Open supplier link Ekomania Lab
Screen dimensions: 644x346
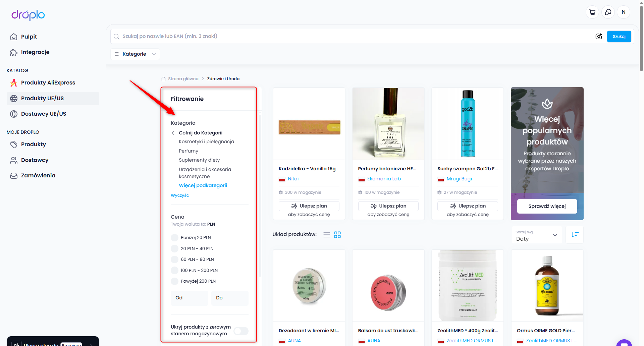[x=384, y=179]
